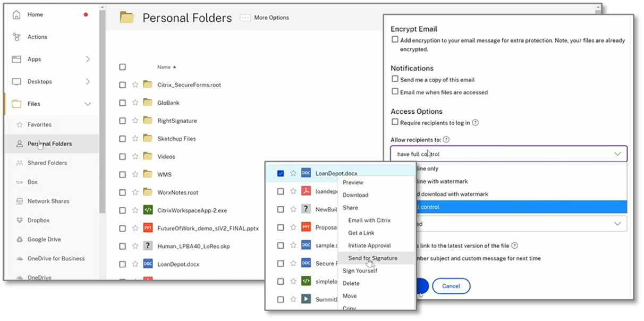
Task: Open the Box connector icon
Action: tap(20, 182)
